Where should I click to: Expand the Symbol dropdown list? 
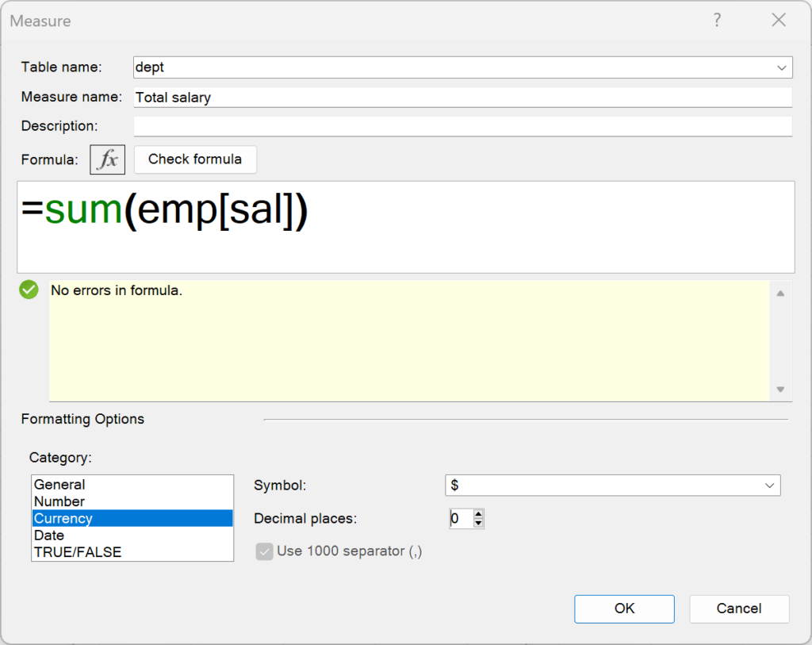click(768, 485)
